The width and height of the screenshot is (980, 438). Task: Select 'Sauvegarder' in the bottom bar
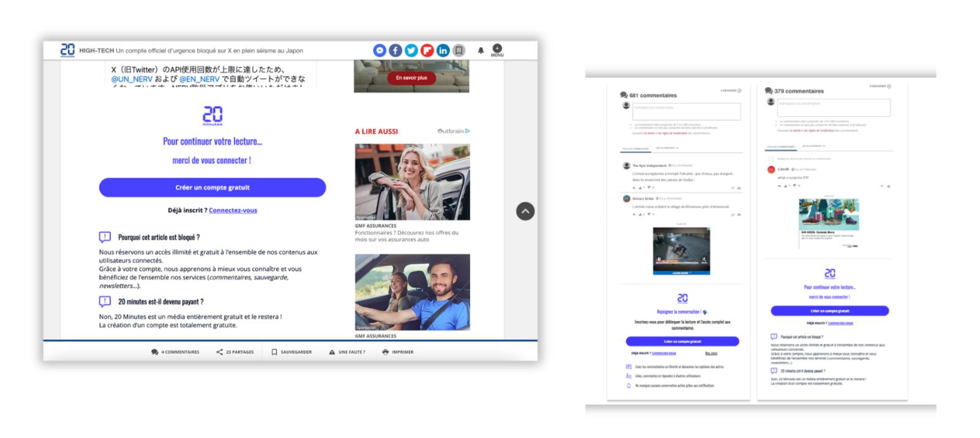pos(292,352)
